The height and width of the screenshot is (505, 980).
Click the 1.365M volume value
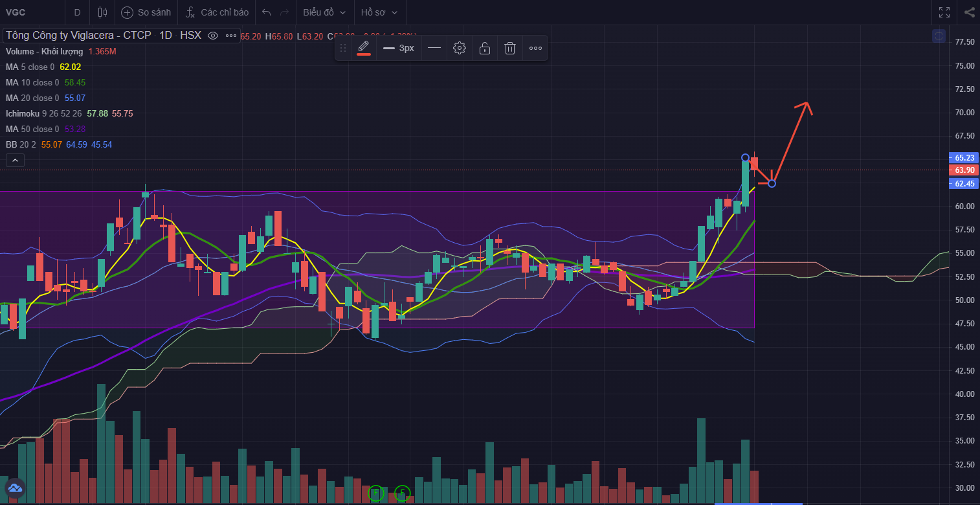102,51
